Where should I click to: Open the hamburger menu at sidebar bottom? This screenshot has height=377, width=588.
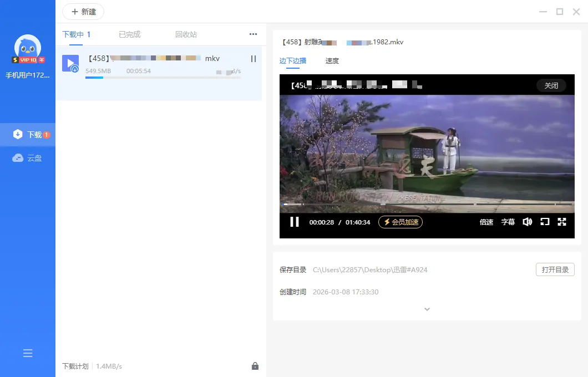[28, 353]
